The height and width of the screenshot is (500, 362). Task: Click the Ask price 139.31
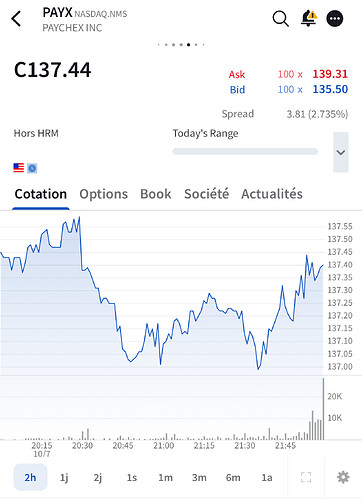(330, 74)
